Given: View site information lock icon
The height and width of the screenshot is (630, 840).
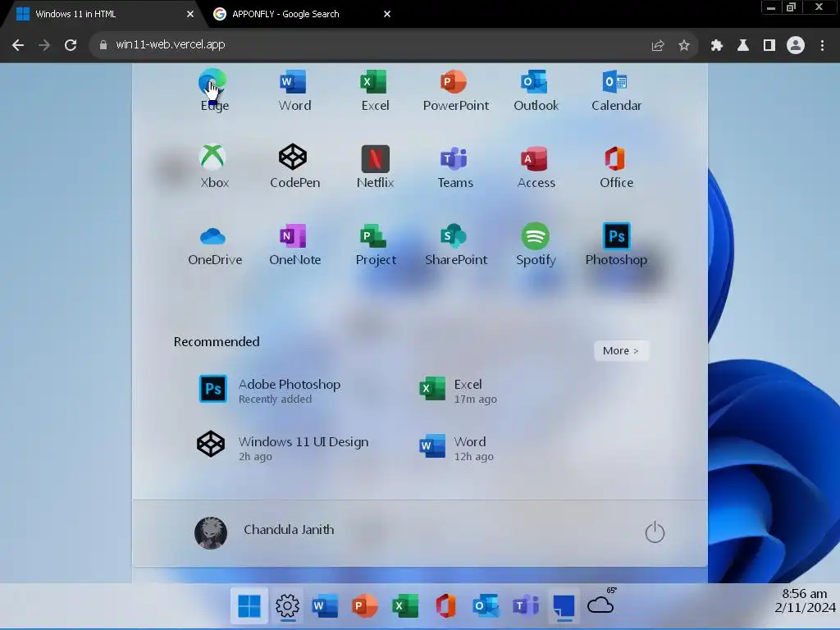Looking at the screenshot, I should pos(103,45).
